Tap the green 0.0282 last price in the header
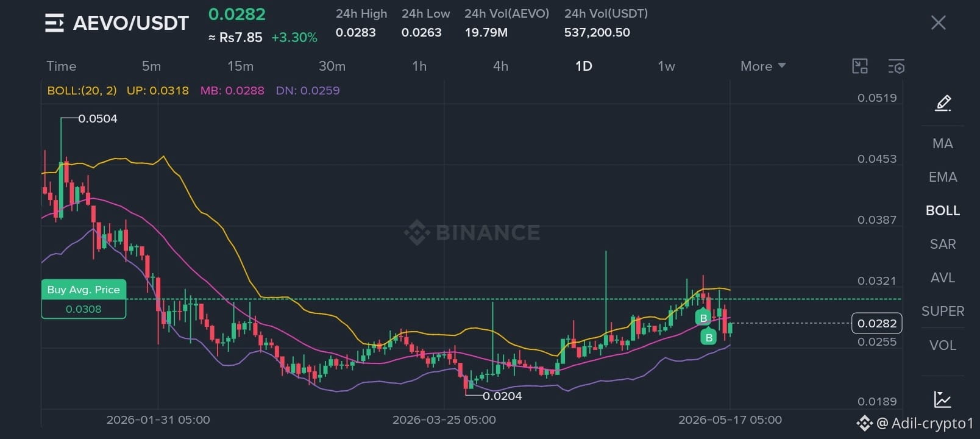 coord(237,14)
